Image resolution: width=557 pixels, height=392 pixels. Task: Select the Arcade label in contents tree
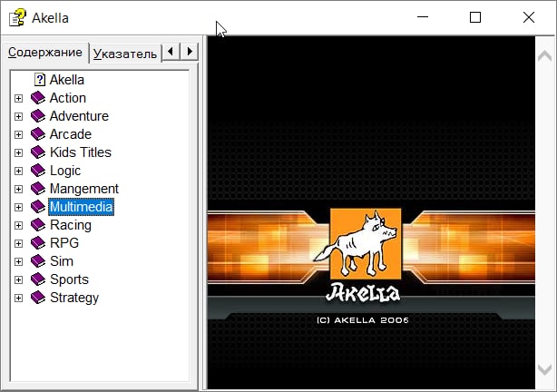click(71, 134)
